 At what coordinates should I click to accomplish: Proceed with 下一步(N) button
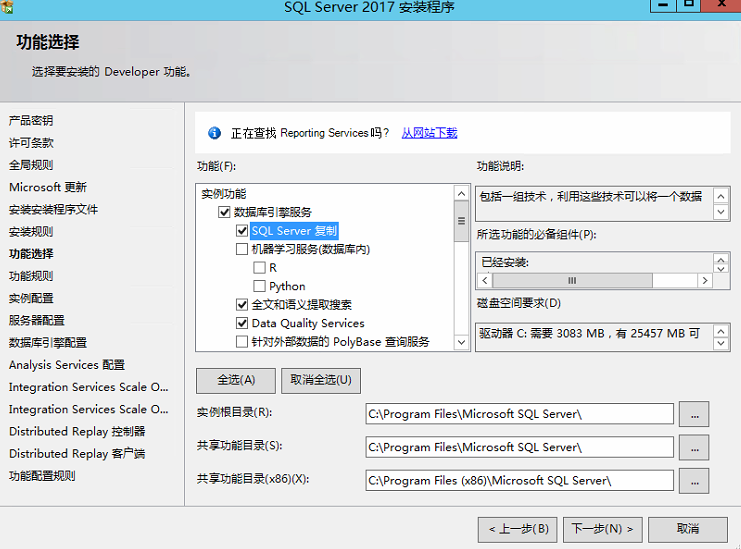[x=603, y=530]
